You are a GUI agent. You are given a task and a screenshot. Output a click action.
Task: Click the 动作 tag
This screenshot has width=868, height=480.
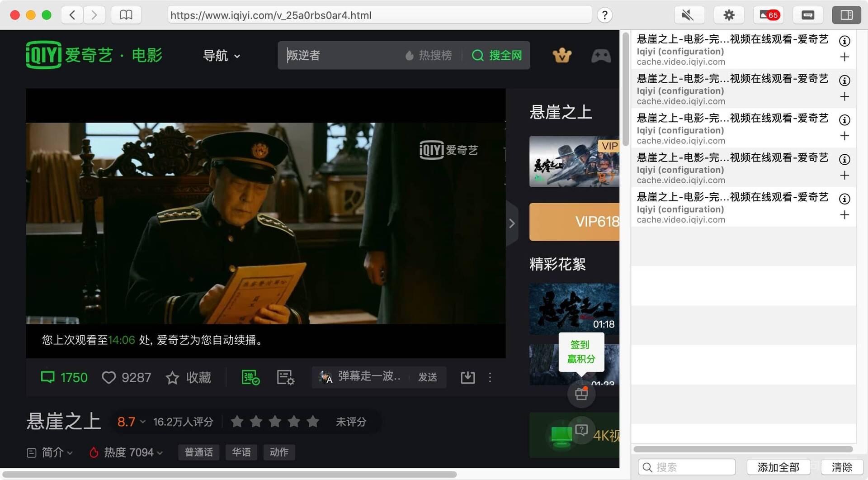click(279, 452)
